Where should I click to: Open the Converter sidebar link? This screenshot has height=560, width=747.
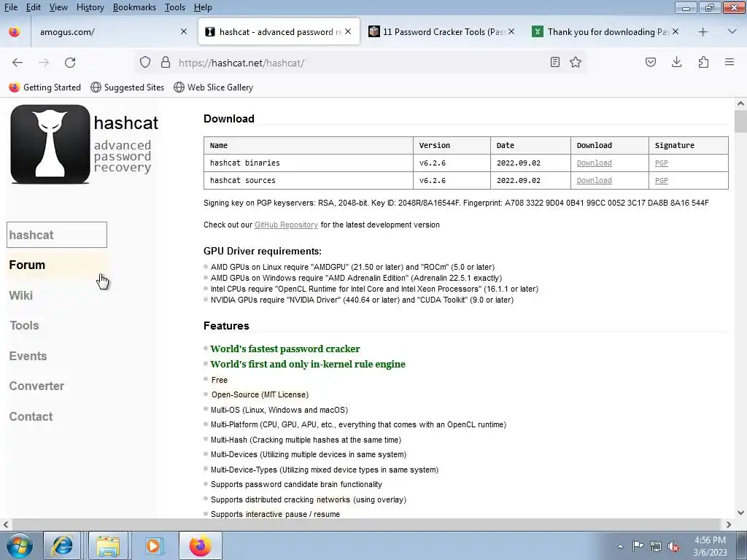(36, 386)
